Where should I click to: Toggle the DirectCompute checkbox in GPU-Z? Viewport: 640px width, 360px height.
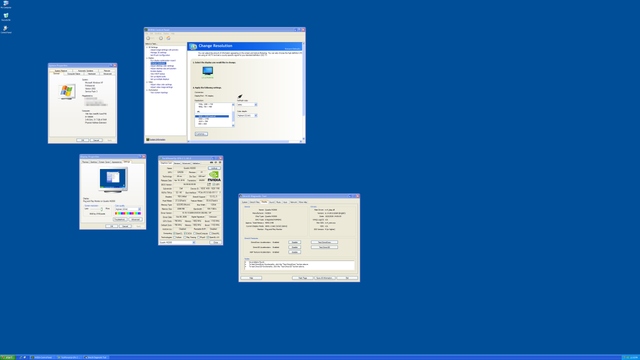194,233
